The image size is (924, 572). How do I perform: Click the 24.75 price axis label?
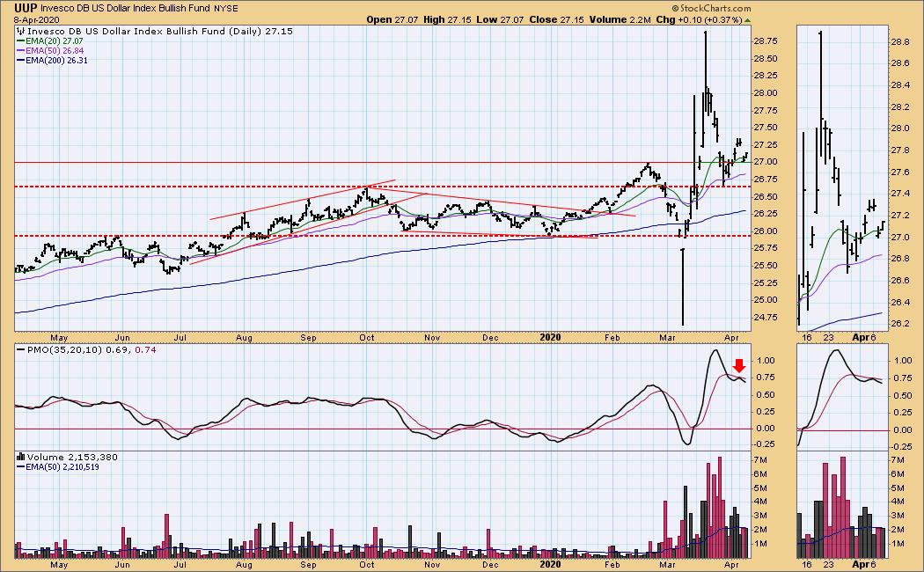[765, 318]
